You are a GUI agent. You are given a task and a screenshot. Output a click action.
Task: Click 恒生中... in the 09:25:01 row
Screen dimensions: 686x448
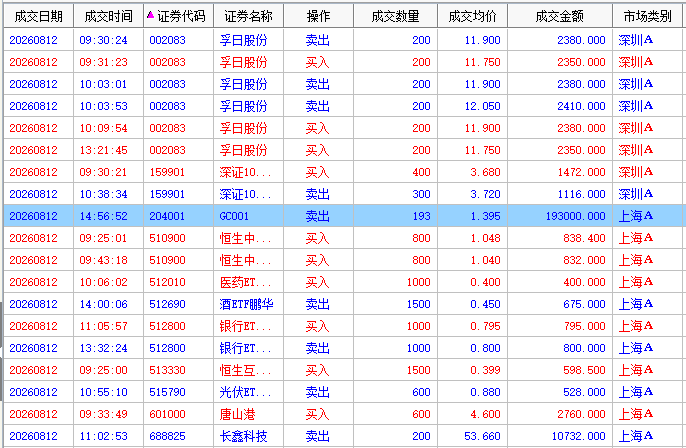[245, 238]
